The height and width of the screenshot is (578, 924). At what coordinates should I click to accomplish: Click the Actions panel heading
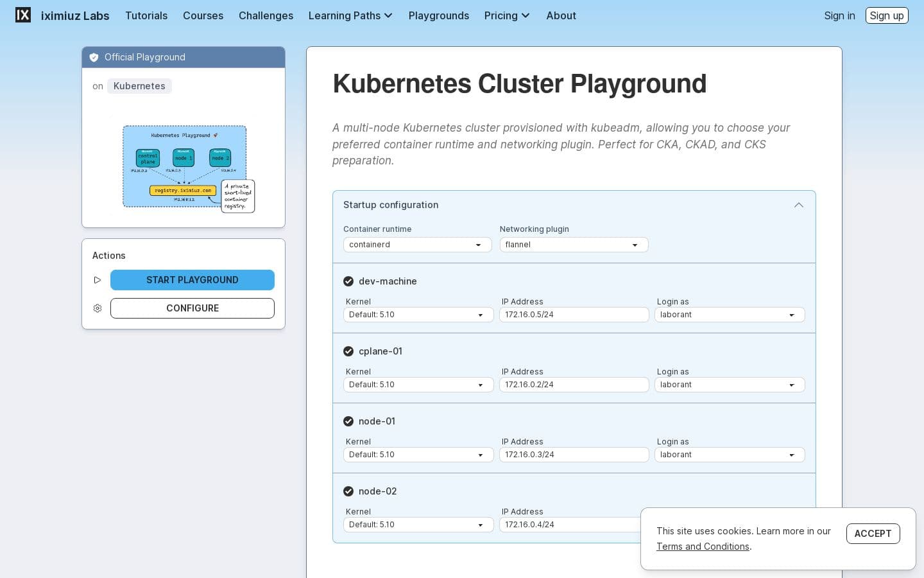[109, 256]
